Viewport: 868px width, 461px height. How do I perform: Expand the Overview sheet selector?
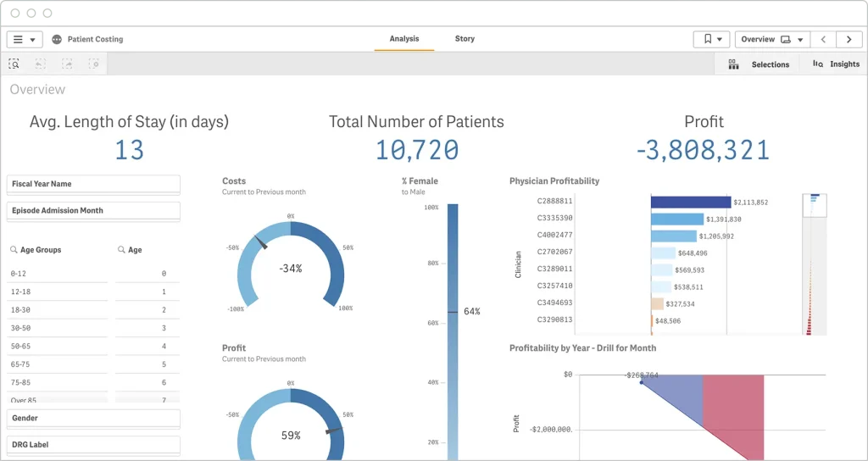point(771,40)
